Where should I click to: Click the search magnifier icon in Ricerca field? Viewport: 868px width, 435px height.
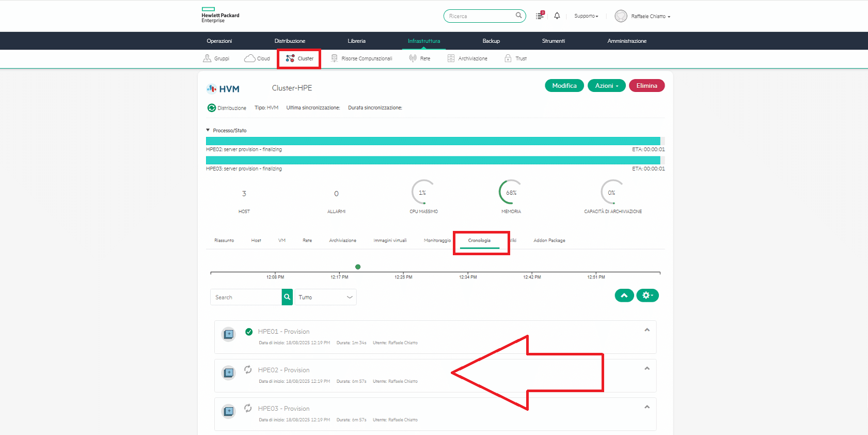coord(518,15)
